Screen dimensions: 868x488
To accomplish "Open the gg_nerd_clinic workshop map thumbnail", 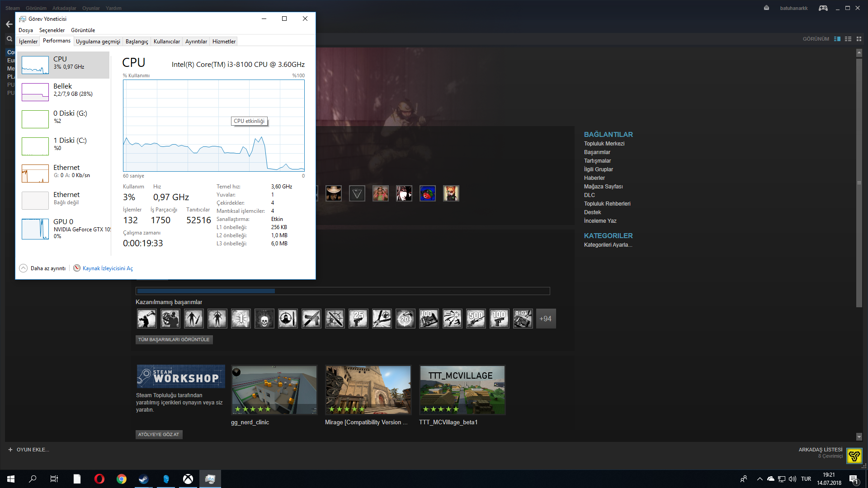I will [x=274, y=390].
